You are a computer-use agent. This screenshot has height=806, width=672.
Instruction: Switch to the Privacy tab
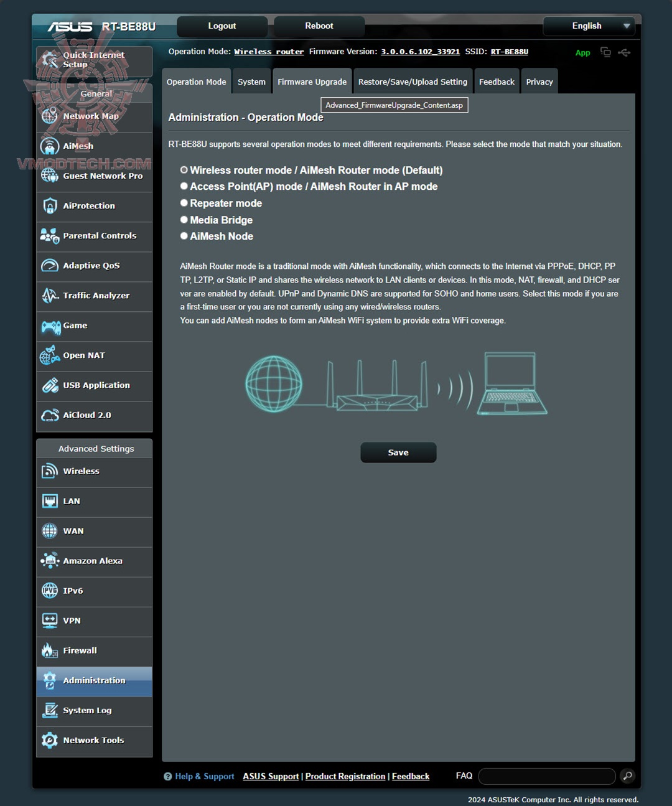tap(539, 82)
